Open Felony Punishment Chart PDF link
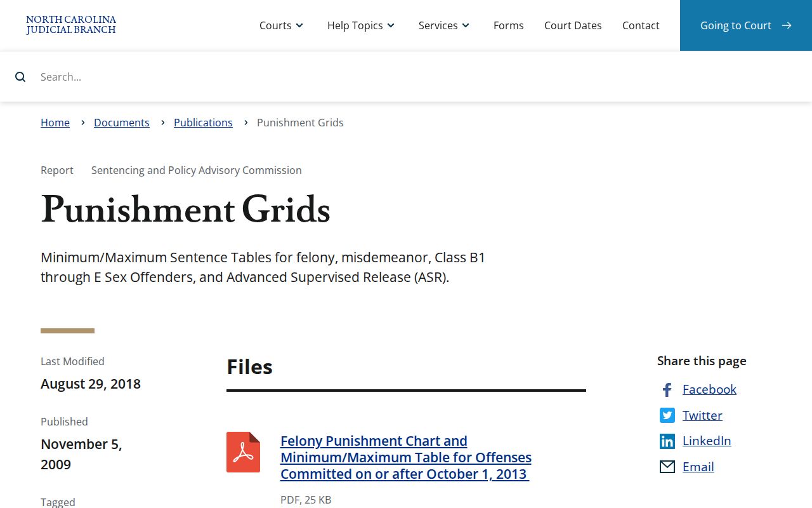Screen dimensions: 812x508 pos(406,457)
